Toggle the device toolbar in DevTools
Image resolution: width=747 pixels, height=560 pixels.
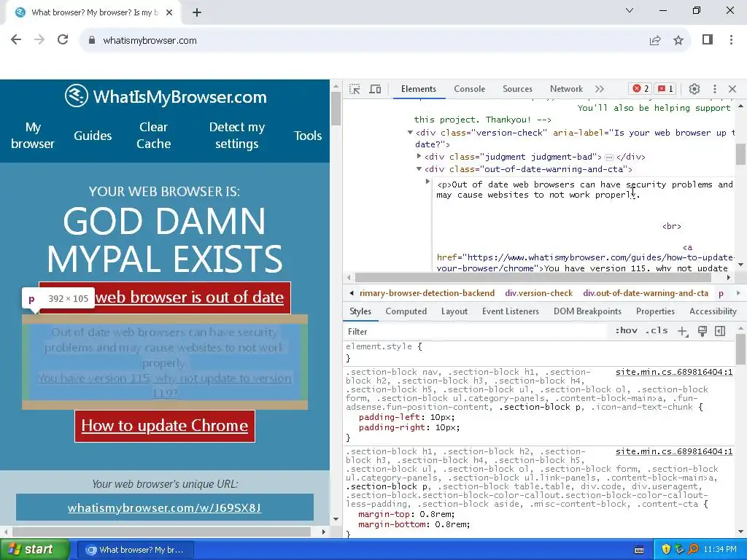(x=376, y=89)
